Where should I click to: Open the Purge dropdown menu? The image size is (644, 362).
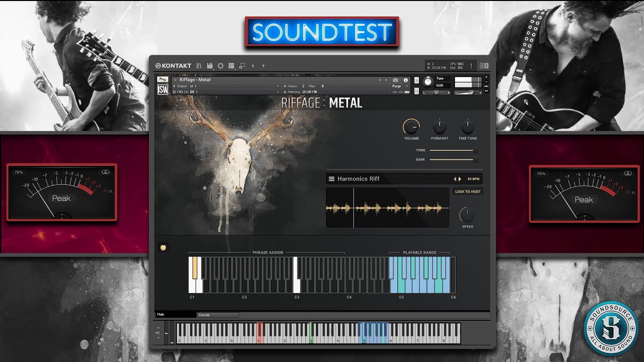click(x=400, y=86)
